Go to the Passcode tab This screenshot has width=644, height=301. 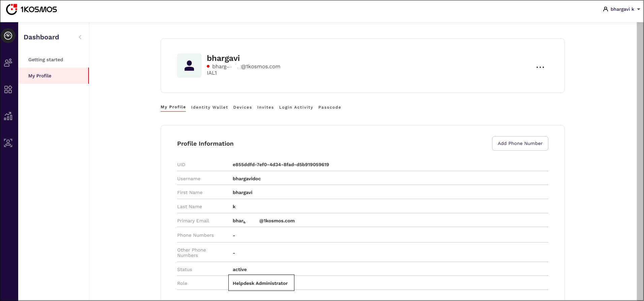point(329,107)
